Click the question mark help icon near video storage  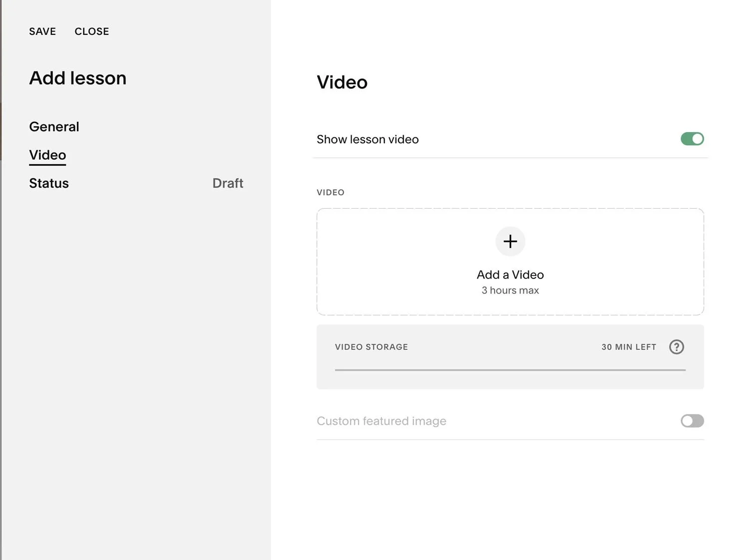[677, 347]
